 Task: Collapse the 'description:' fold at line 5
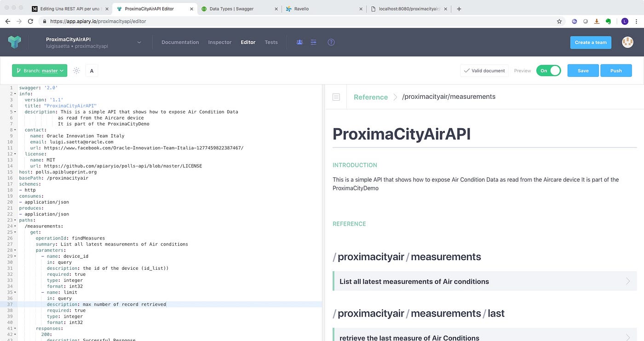click(16, 112)
